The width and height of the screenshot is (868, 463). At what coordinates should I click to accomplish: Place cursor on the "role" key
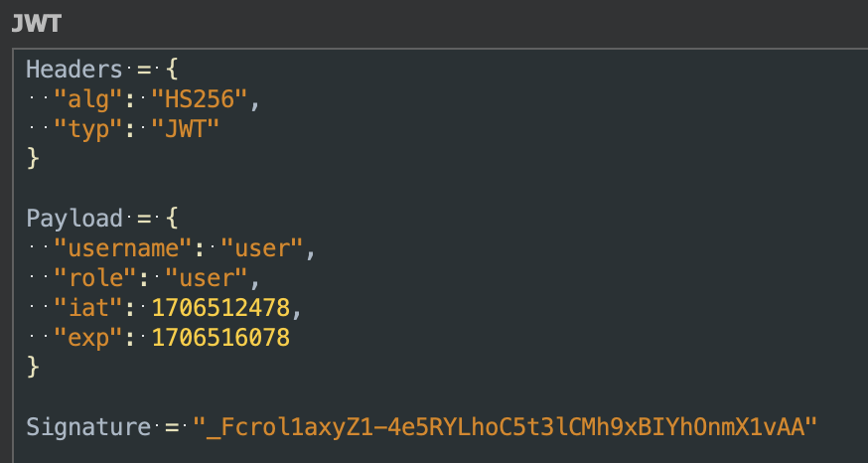tap(92, 278)
